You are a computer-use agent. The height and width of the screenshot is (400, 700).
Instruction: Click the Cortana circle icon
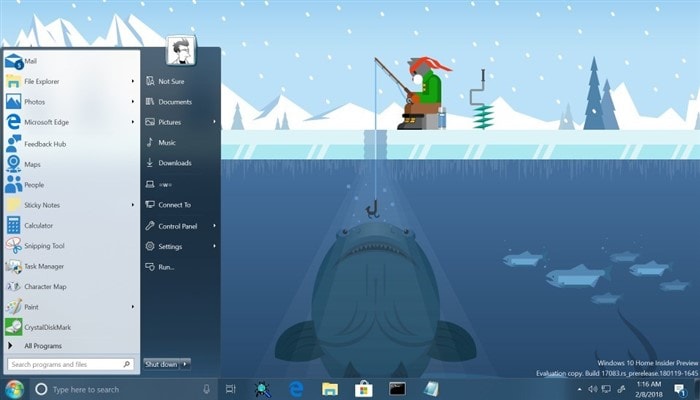[x=41, y=389]
